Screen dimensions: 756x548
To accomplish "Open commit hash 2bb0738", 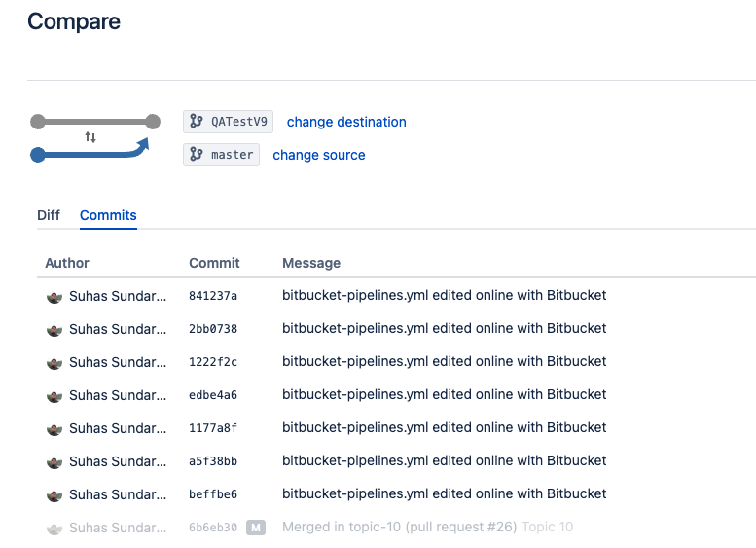I will pos(213,329).
